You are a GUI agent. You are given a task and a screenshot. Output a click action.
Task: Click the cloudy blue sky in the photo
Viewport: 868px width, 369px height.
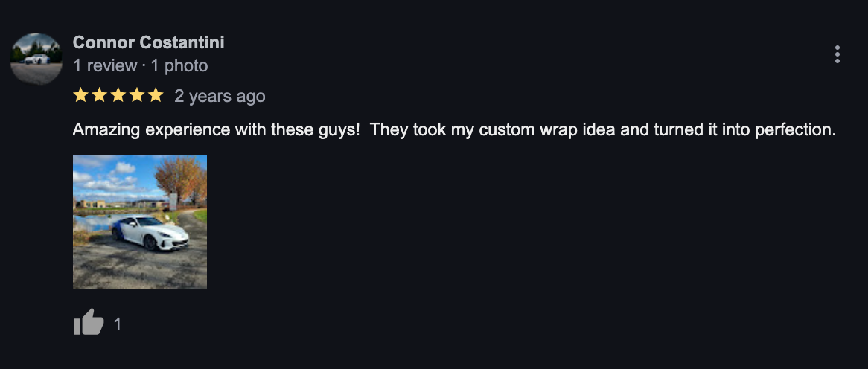click(113, 176)
